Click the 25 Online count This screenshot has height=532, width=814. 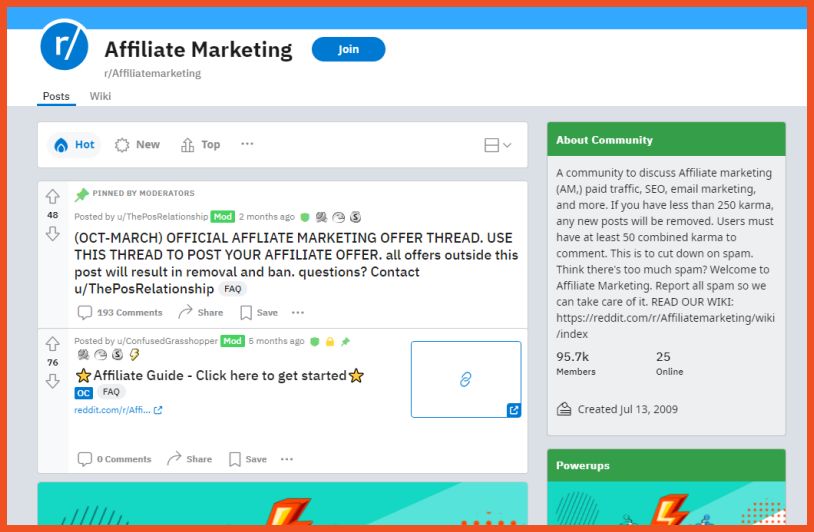click(669, 363)
